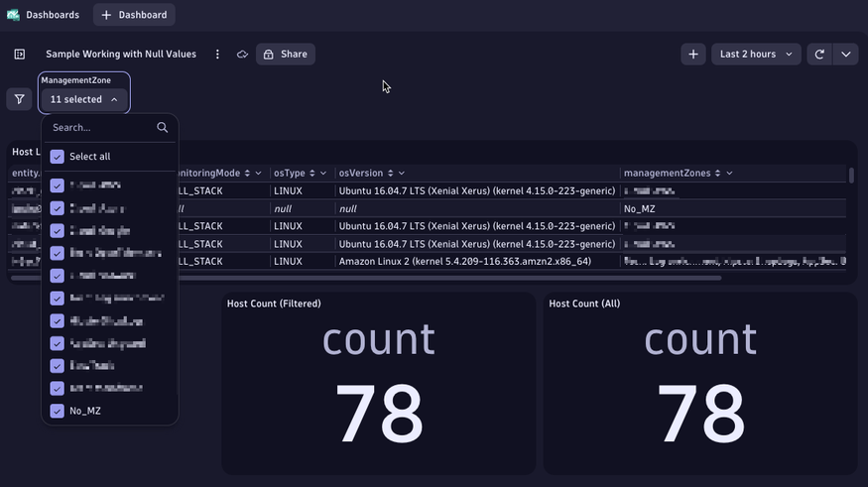The image size is (868, 487).
Task: Uncheck the No_MZ checkbox
Action: point(58,411)
